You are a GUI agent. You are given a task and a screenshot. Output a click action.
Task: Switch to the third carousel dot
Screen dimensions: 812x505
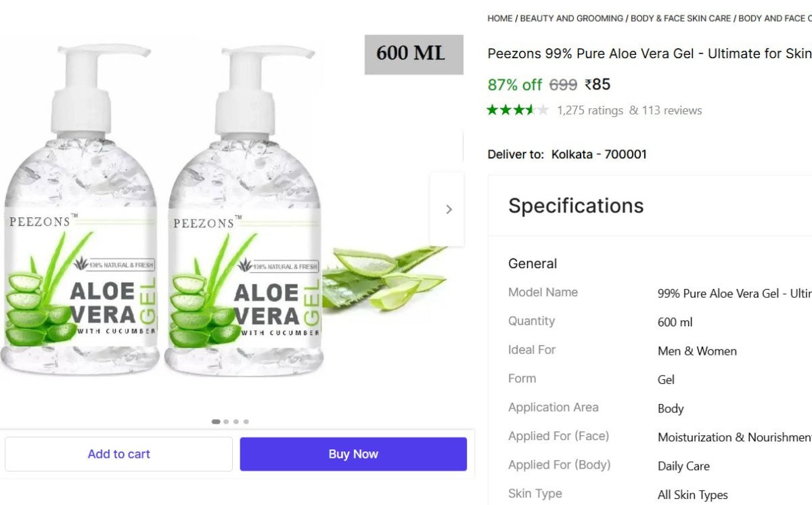pyautogui.click(x=236, y=422)
